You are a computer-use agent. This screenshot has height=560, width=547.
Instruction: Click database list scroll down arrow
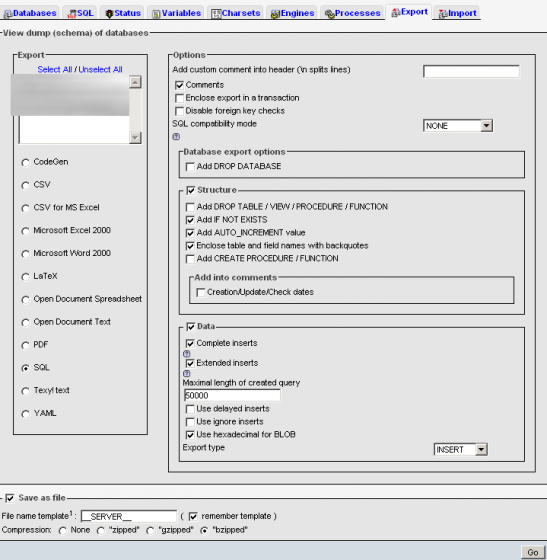pyautogui.click(x=135, y=138)
